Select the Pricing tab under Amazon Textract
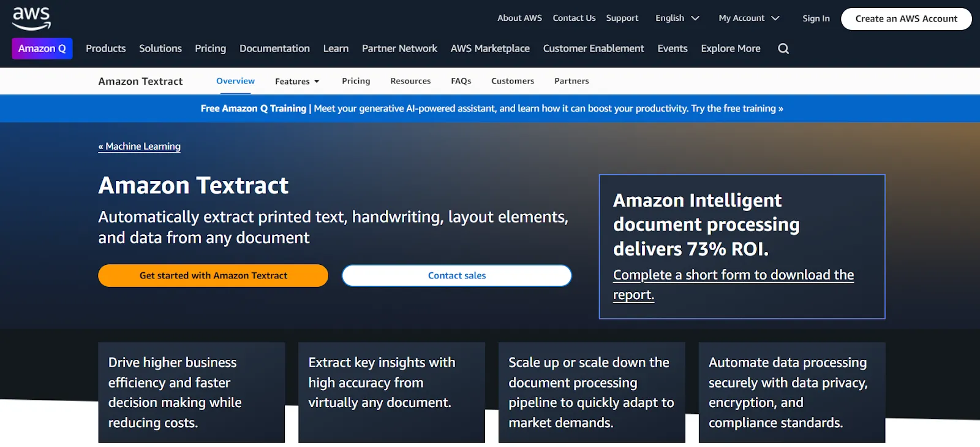Viewport: 980px width, 447px height. (356, 81)
